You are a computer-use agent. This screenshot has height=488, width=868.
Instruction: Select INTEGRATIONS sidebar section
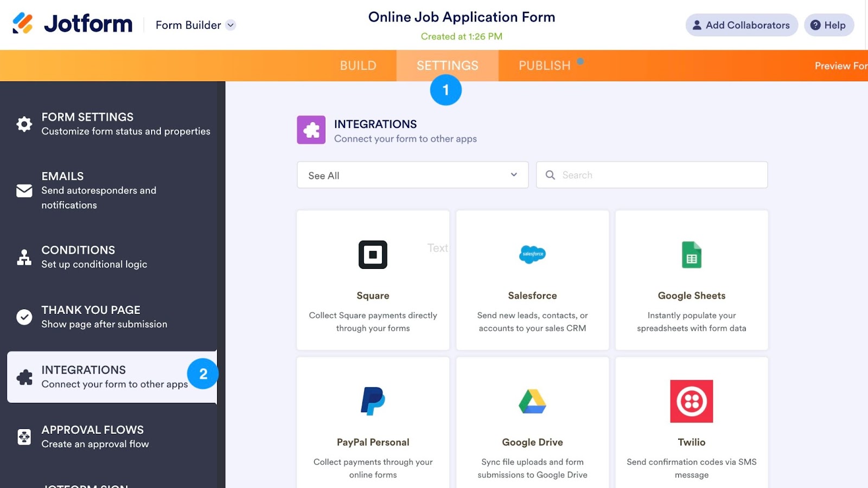point(112,377)
